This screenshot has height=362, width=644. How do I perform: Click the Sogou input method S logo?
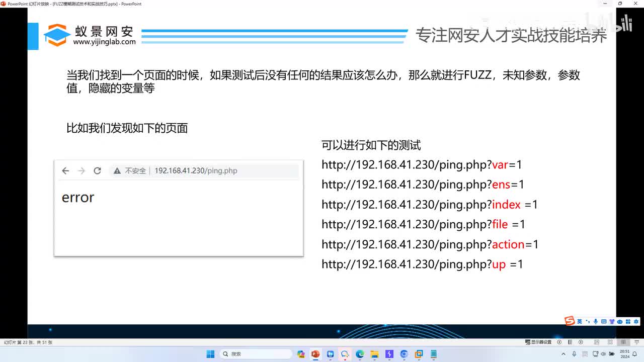[570, 321]
